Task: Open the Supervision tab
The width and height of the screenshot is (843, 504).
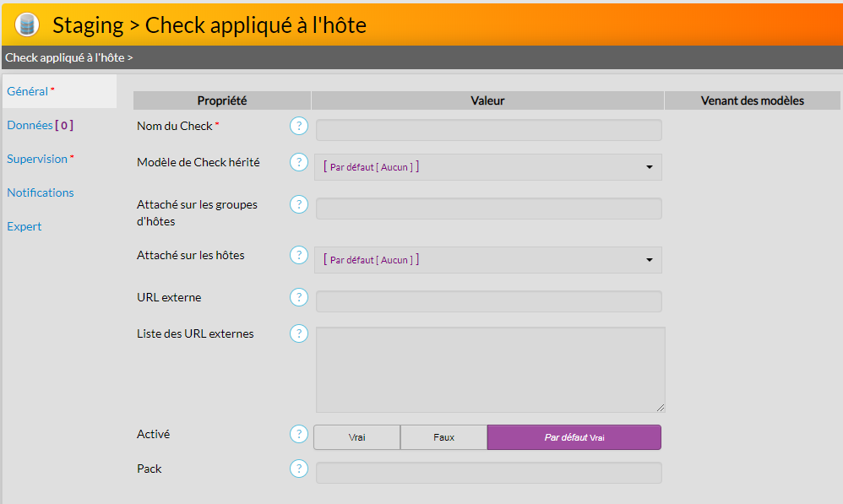Action: point(37,159)
